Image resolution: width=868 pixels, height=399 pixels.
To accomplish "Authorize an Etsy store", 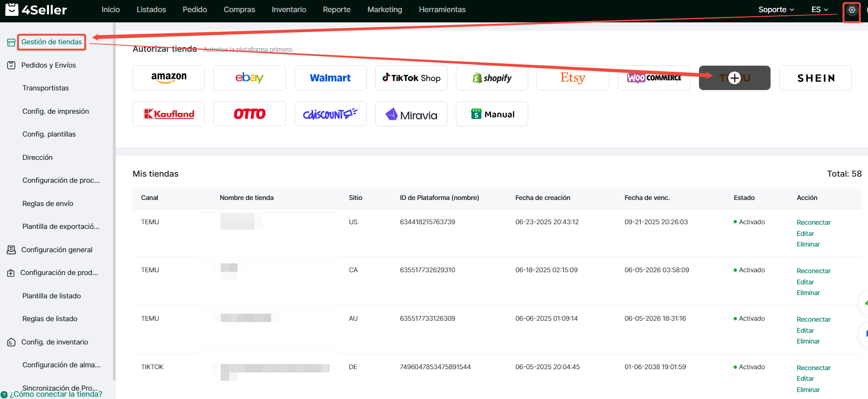I will click(x=573, y=78).
